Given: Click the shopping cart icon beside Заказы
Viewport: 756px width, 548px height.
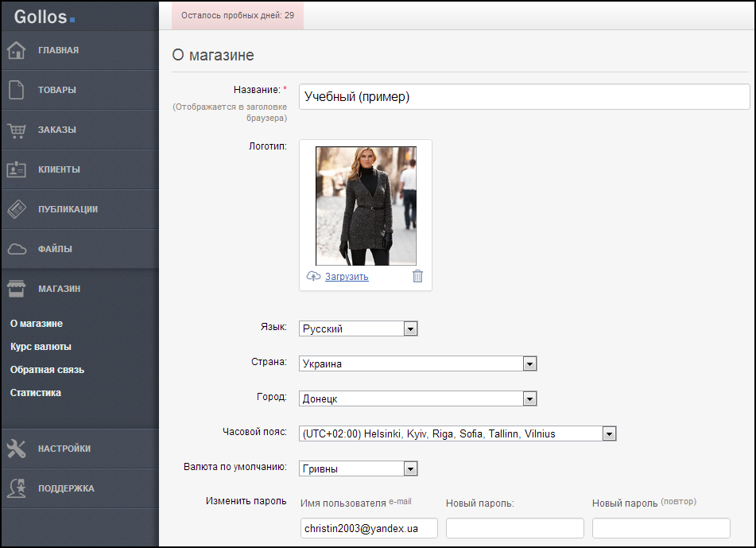Looking at the screenshot, I should coord(17,130).
